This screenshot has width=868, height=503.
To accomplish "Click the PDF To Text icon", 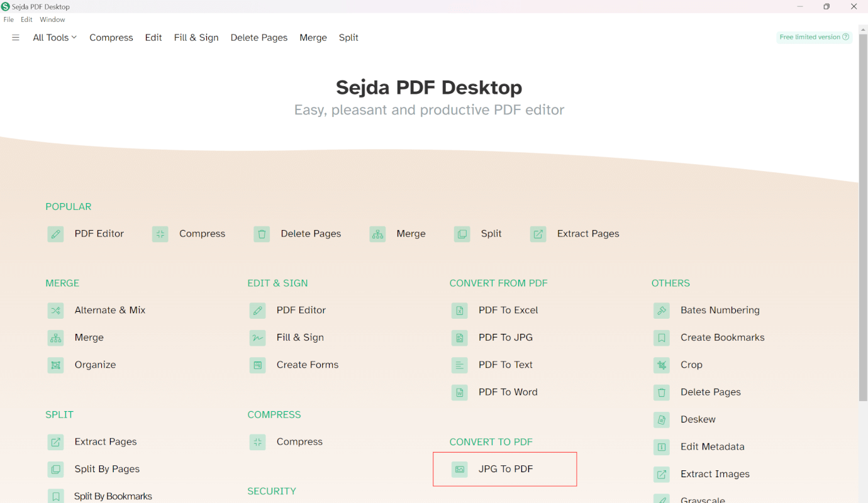I will [460, 365].
